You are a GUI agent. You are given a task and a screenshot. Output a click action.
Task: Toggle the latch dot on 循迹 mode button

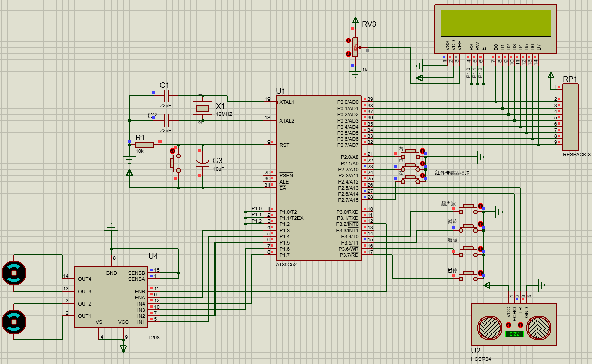[x=480, y=224]
